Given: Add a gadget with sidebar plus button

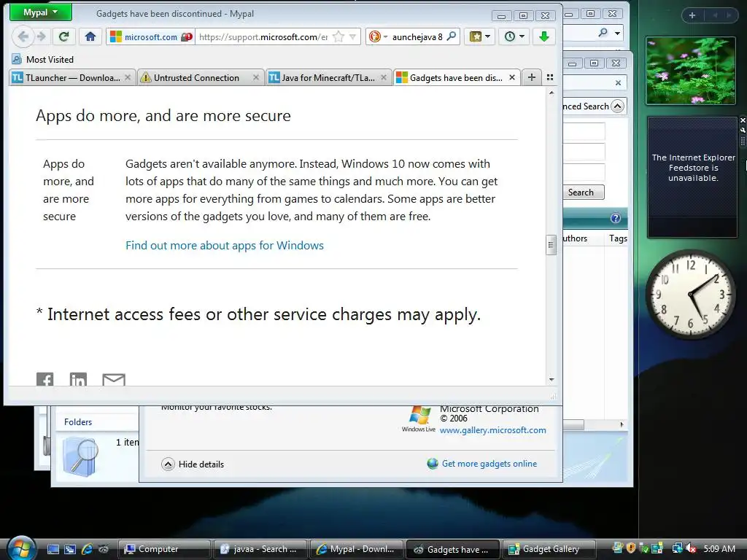Looking at the screenshot, I should 692,15.
